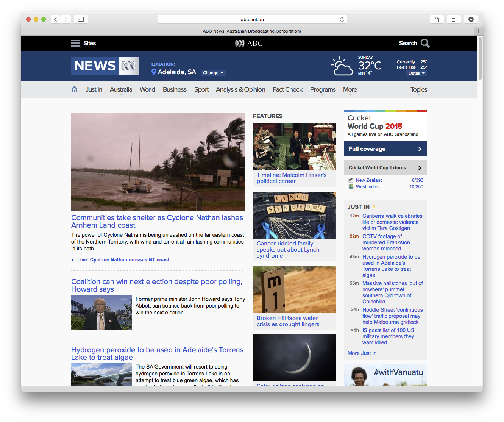Click the Search label in header

(x=408, y=43)
